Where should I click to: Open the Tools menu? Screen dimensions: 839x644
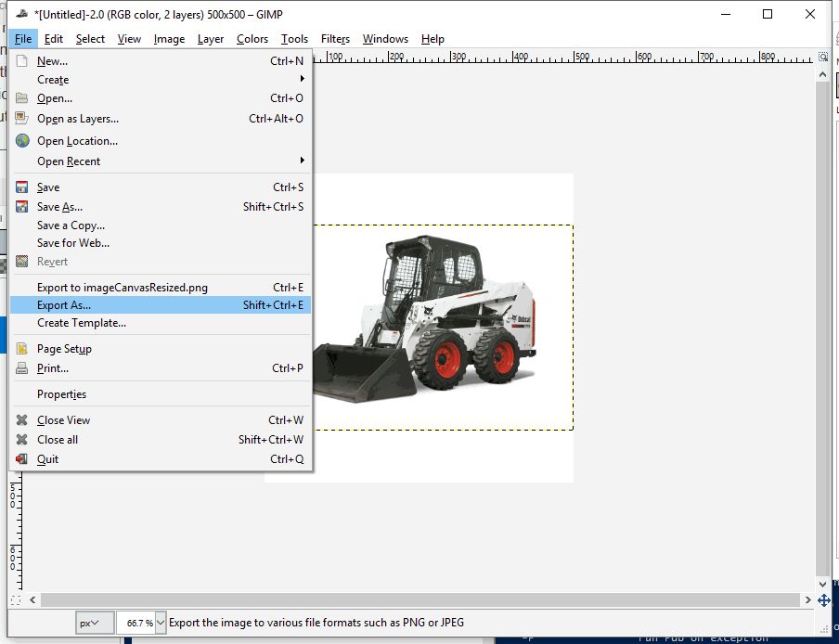click(x=294, y=39)
